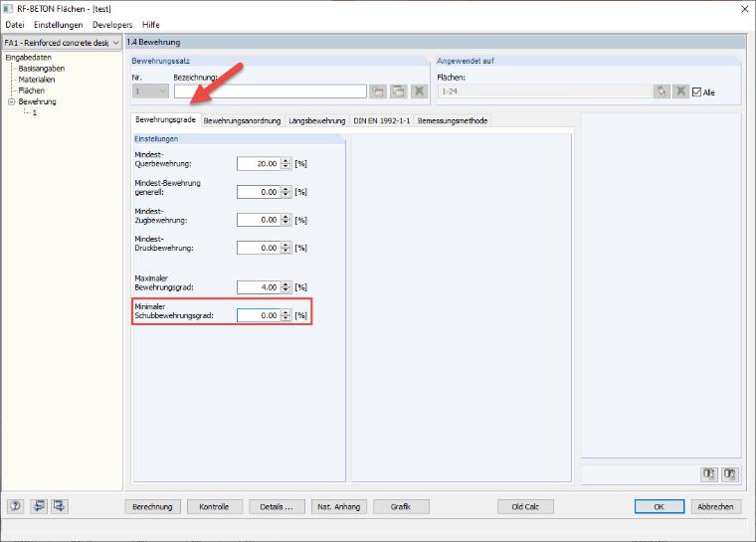Viewport: 756px width, 542px height.
Task: Select Basisangaben in the tree
Action: point(42,69)
